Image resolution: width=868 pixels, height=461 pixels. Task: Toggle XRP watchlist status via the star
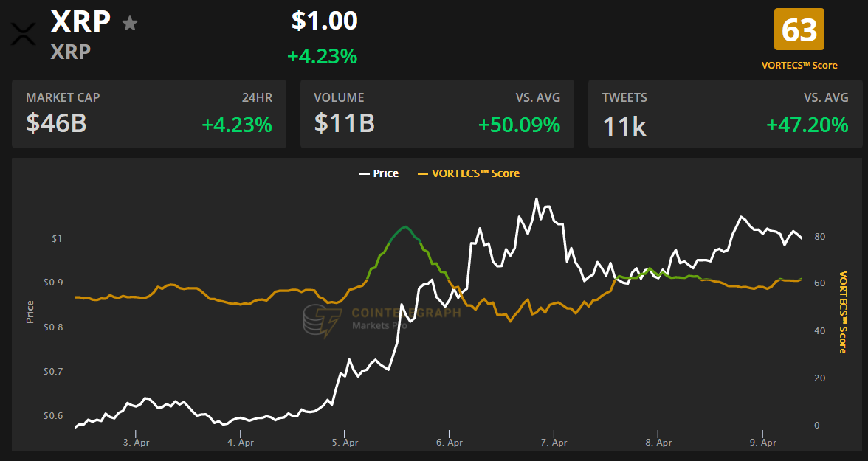[130, 24]
